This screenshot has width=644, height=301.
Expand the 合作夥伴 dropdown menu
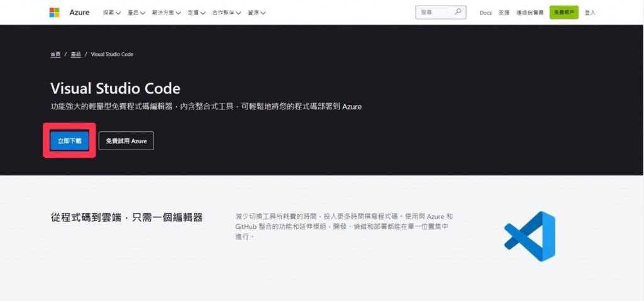click(x=226, y=13)
